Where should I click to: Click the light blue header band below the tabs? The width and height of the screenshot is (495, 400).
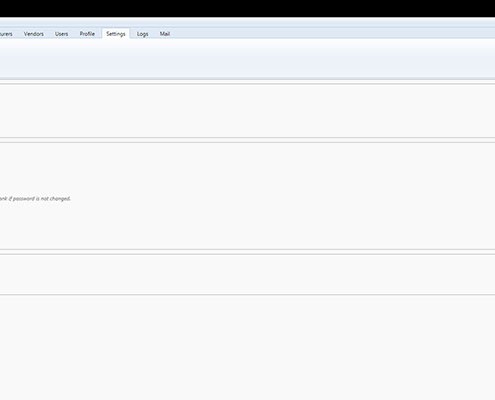(247, 58)
